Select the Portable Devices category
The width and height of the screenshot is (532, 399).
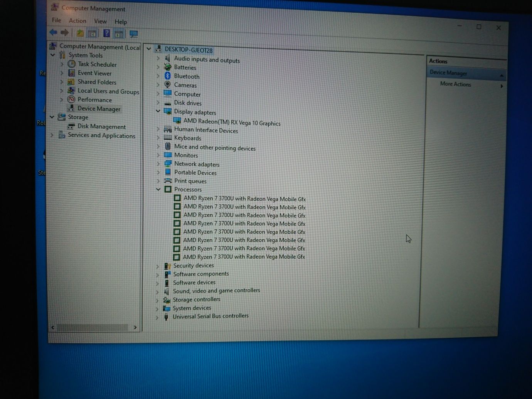click(x=195, y=172)
